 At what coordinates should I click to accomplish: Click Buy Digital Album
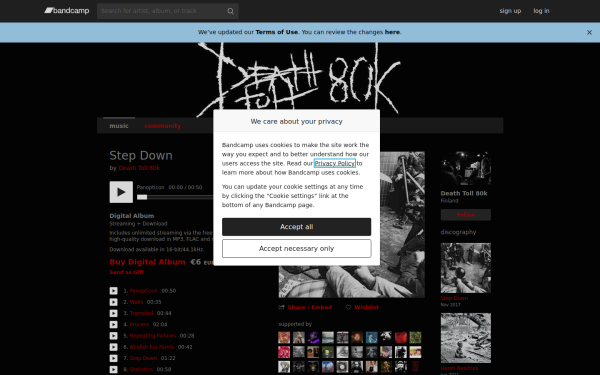coord(147,262)
